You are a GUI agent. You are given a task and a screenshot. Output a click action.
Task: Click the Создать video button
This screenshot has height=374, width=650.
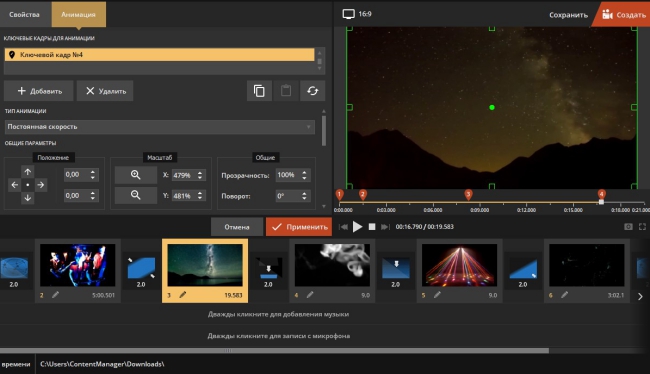pos(623,15)
